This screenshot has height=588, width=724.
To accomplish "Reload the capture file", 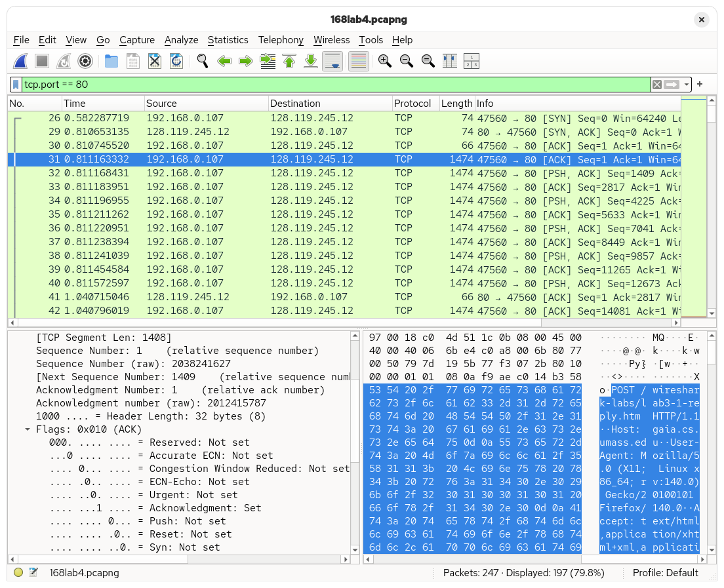I will (x=176, y=62).
